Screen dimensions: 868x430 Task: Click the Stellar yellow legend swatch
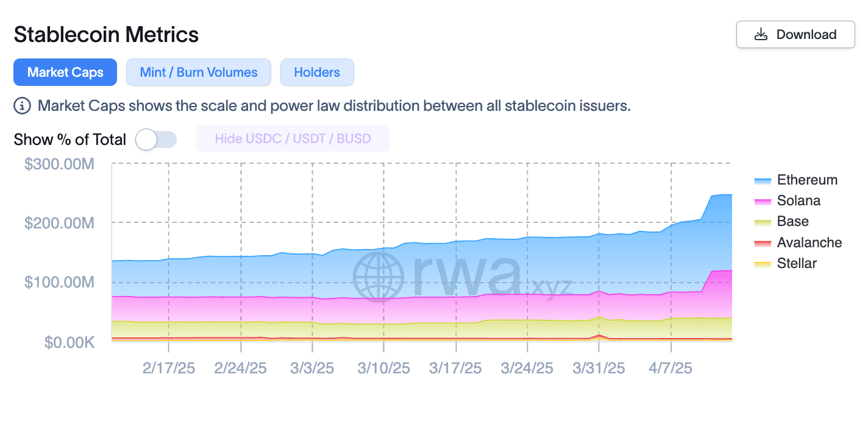tap(763, 264)
